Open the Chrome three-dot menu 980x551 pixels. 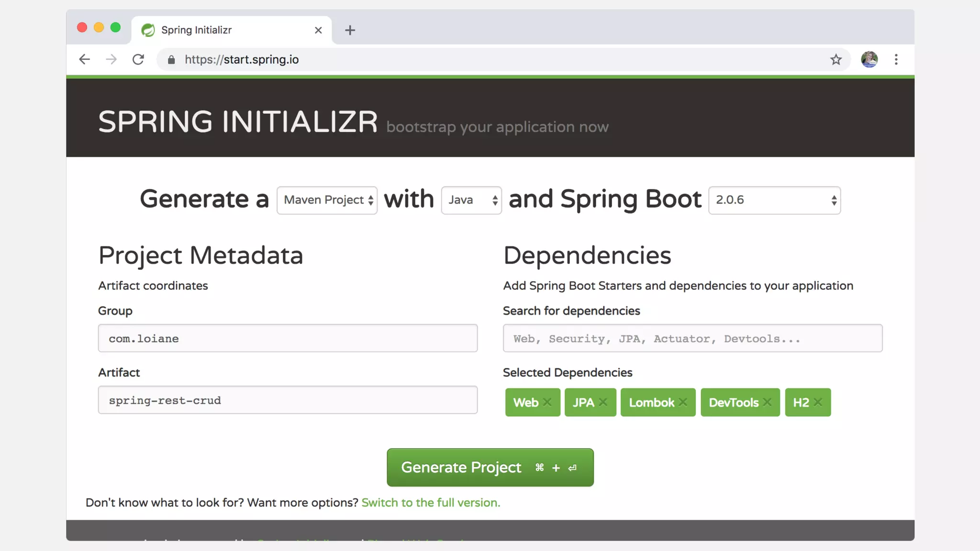[896, 59]
